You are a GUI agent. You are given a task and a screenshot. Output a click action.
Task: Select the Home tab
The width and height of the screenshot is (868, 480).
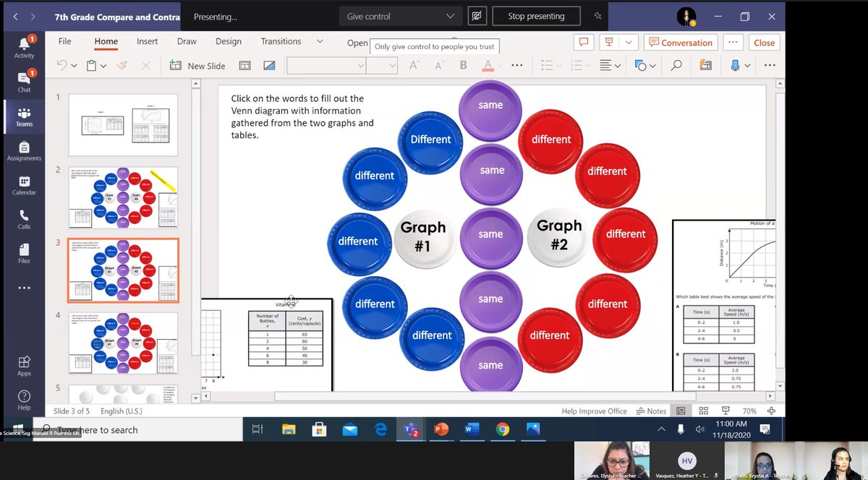click(106, 42)
